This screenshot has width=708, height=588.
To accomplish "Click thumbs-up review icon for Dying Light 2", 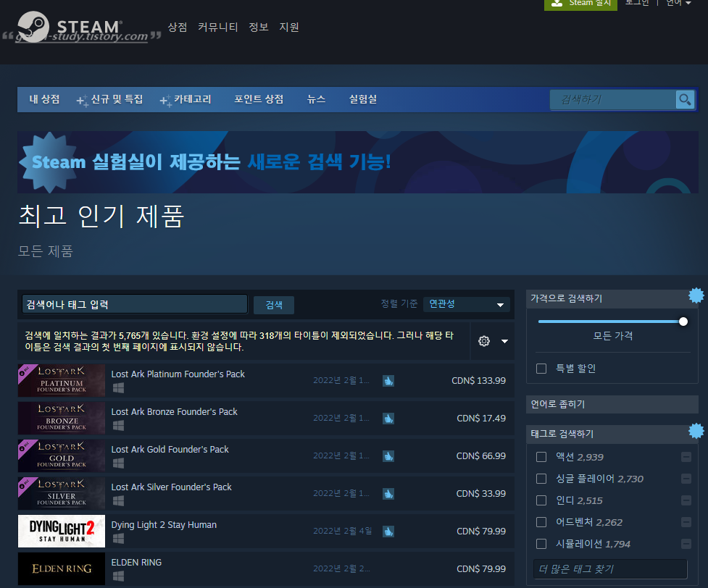I will tap(388, 532).
